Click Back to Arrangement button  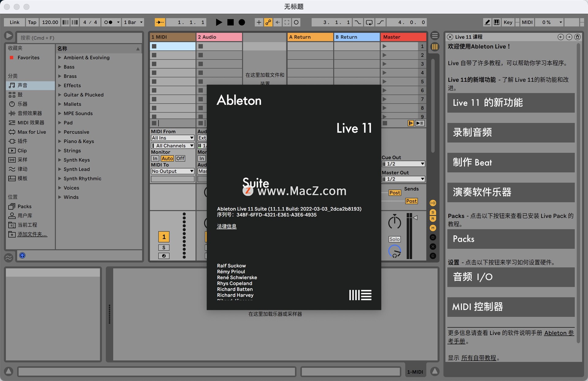pyautogui.click(x=411, y=123)
